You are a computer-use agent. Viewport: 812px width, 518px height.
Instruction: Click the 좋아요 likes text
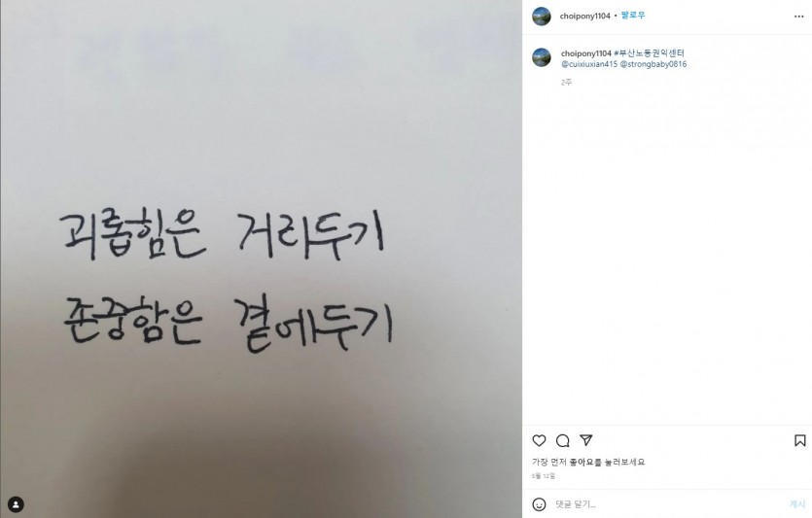(x=582, y=462)
